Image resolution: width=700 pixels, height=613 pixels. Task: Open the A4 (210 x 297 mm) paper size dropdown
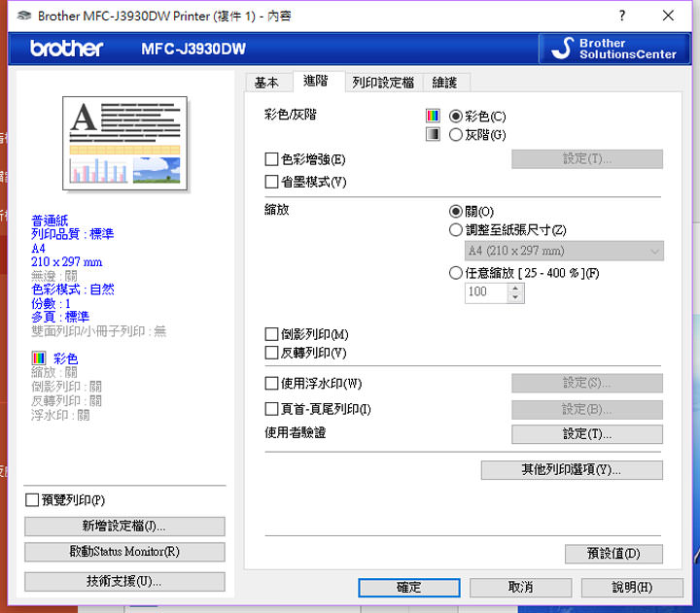point(564,251)
